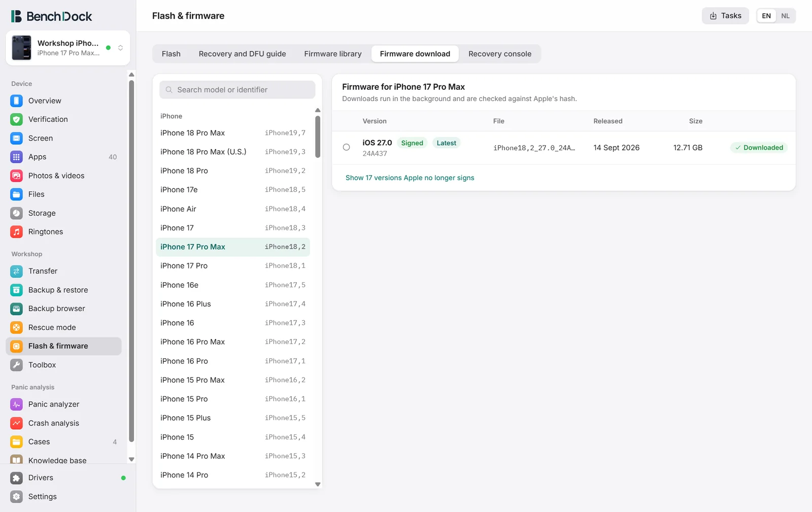This screenshot has width=812, height=512.
Task: Switch to the Flash tab
Action: (171, 54)
